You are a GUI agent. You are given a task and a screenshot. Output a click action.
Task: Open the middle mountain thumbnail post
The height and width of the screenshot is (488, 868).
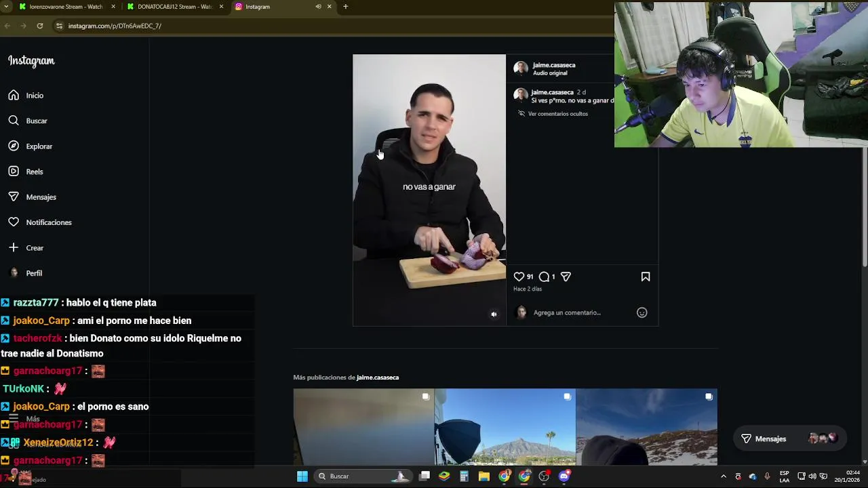(505, 427)
